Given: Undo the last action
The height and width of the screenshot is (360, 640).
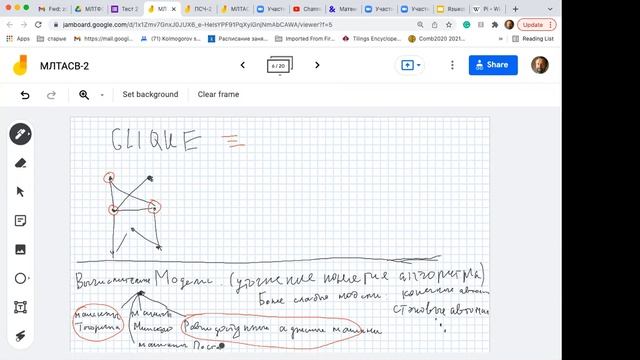Looking at the screenshot, I should (25, 95).
